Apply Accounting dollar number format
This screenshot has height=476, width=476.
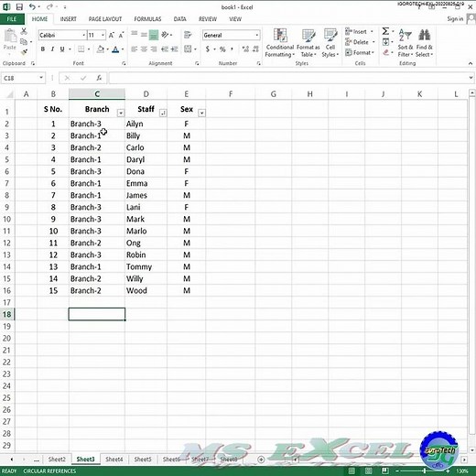[208, 49]
